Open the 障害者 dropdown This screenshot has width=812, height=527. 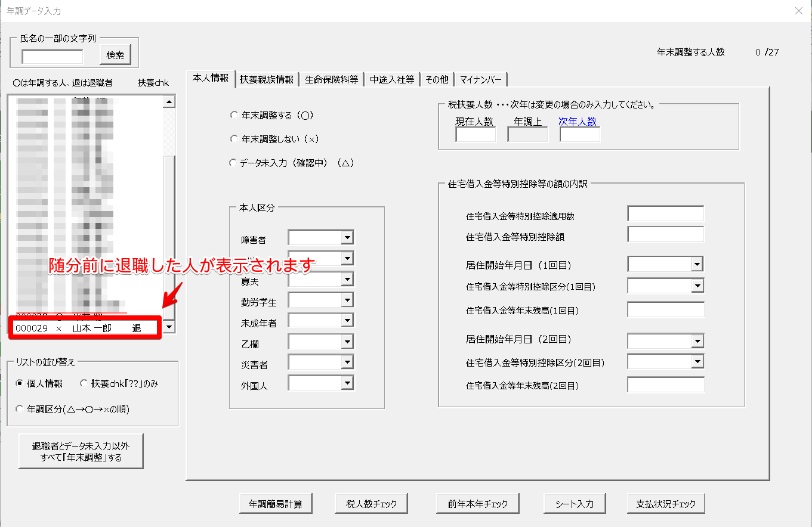[x=347, y=238]
